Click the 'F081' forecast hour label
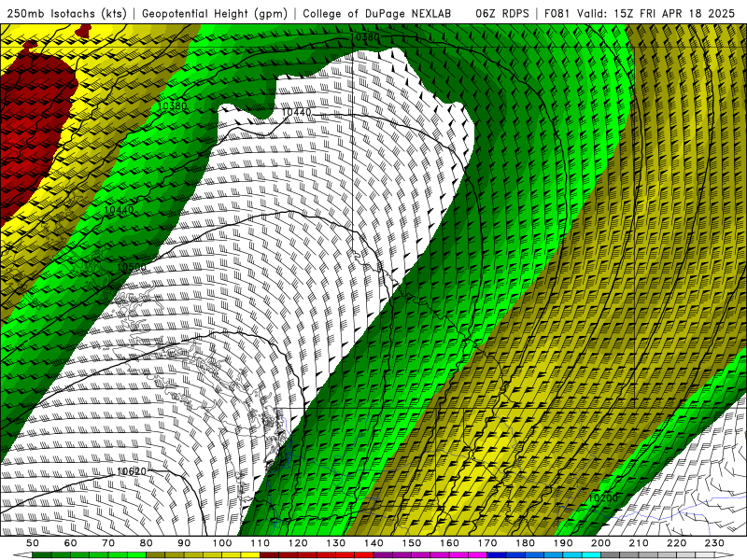Screen dimensions: 747x560 (x=557, y=13)
